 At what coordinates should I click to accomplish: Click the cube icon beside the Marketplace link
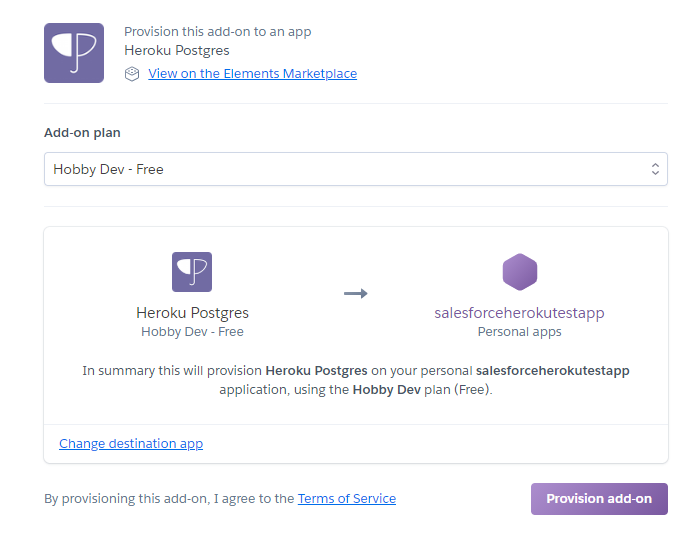pyautogui.click(x=132, y=74)
